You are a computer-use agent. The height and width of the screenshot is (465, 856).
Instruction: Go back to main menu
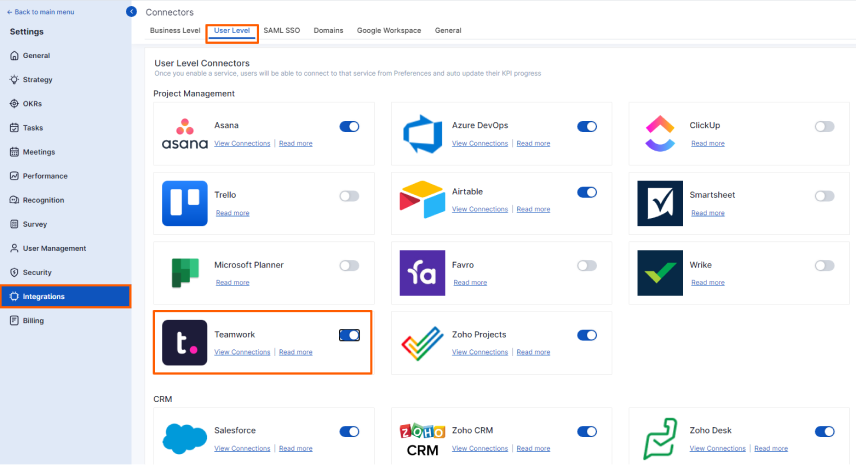coord(40,11)
